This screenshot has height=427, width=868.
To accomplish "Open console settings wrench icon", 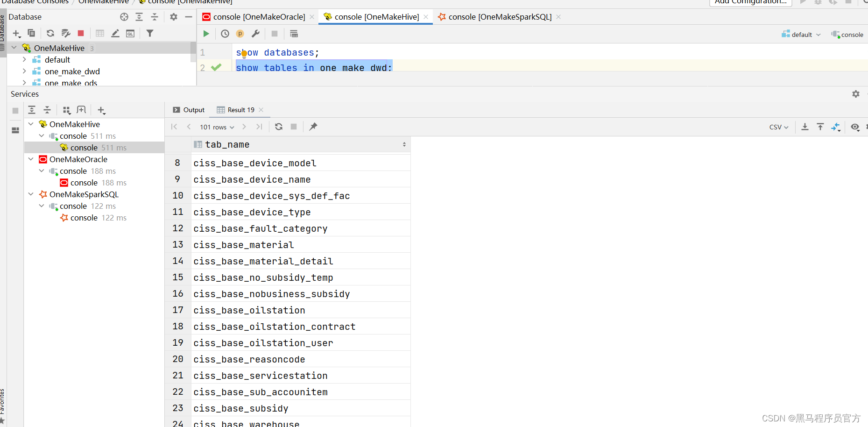I will pos(255,34).
